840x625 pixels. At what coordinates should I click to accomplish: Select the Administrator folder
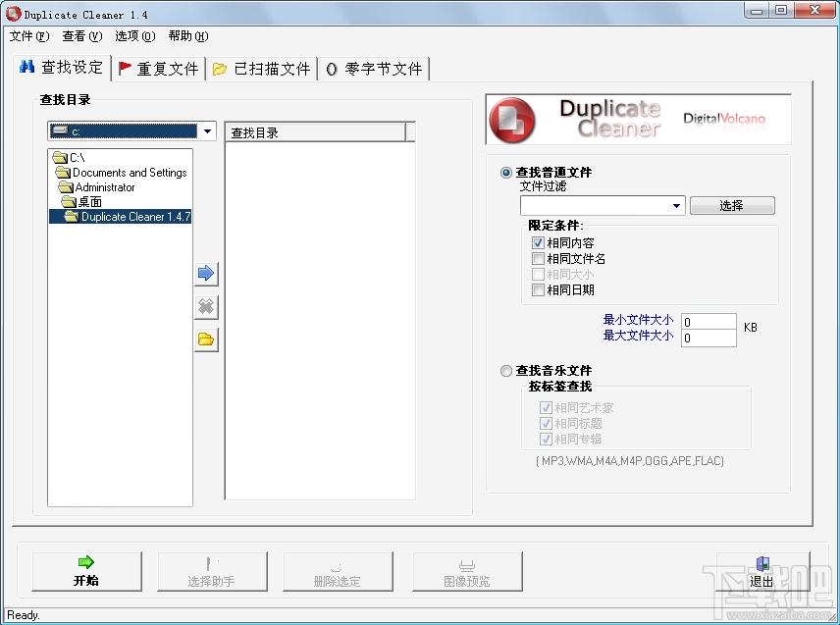[97, 187]
